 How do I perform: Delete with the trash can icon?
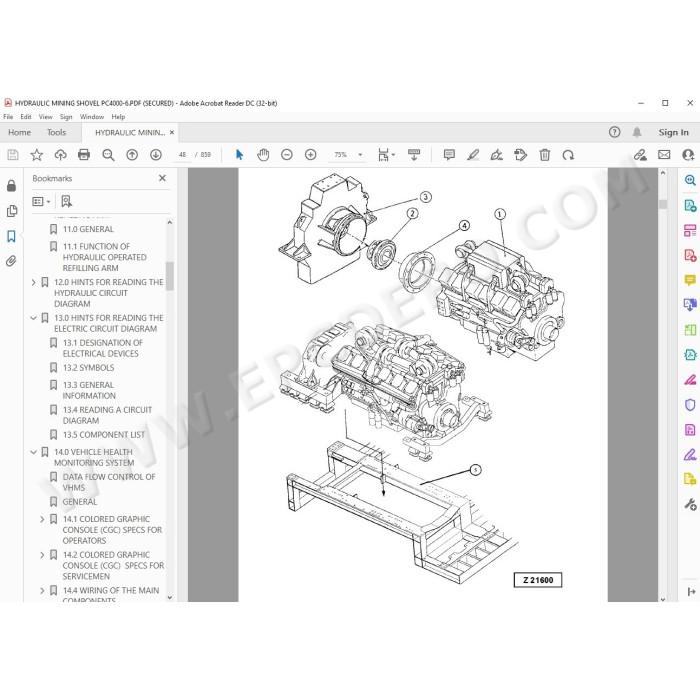coord(545,155)
